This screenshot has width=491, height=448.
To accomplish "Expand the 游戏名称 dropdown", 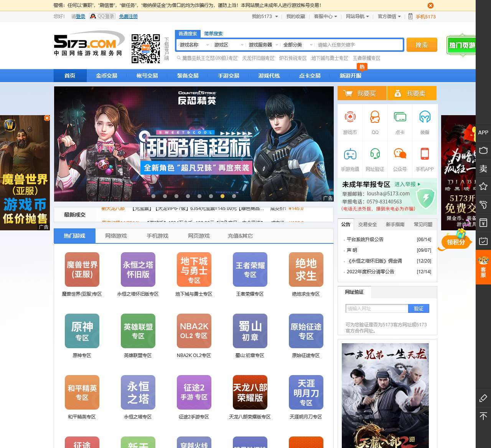I will [194, 45].
